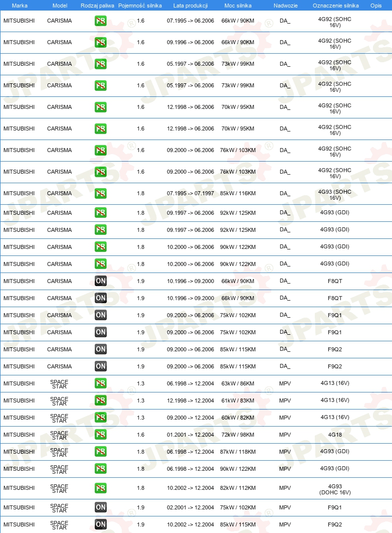The width and height of the screenshot is (392, 533).
Task: Click capacity 1.3 in the 61kW / 83KM row
Action: tap(140, 401)
